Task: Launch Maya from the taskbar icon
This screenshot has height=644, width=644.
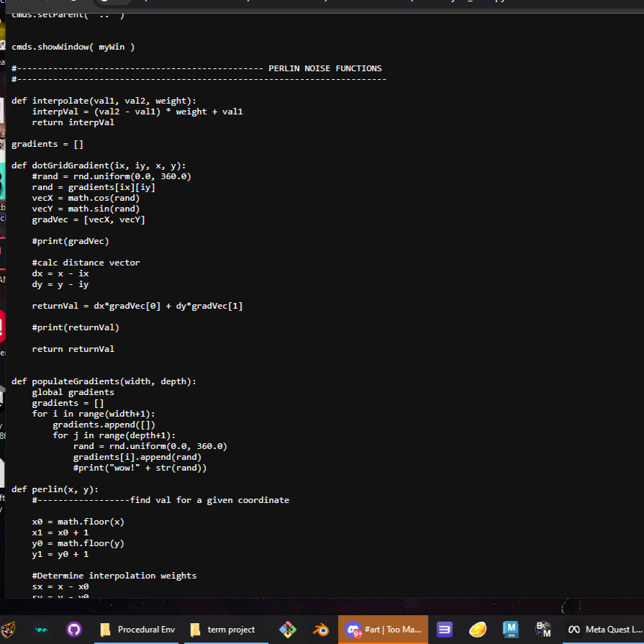Action: click(511, 630)
